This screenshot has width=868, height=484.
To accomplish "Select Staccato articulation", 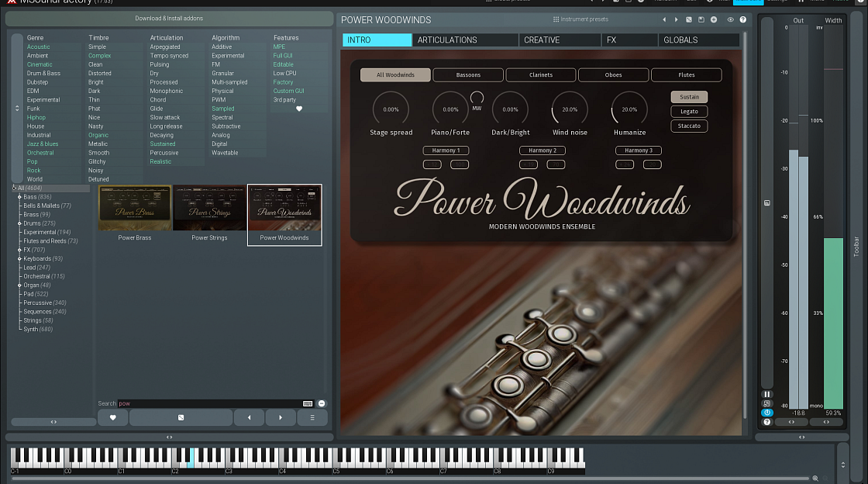I will tap(689, 126).
